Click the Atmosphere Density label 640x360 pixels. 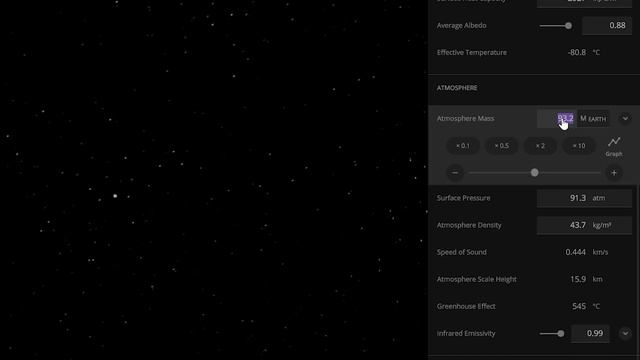coord(469,225)
